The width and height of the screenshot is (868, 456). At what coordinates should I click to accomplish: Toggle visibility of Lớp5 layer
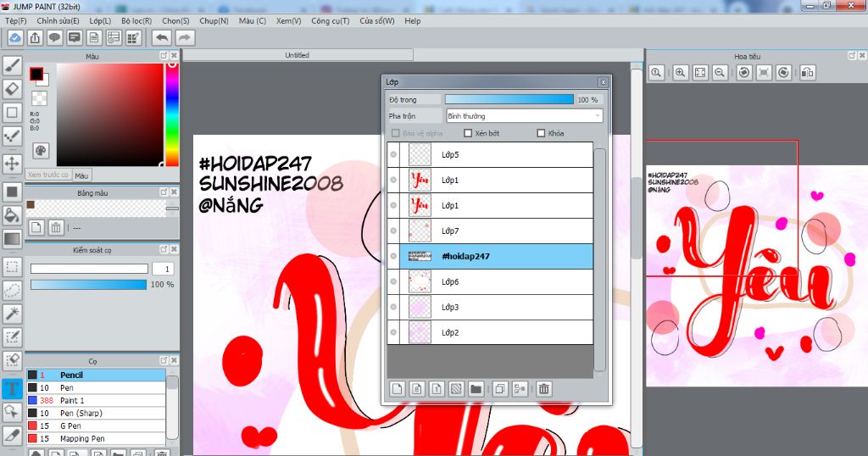point(393,154)
